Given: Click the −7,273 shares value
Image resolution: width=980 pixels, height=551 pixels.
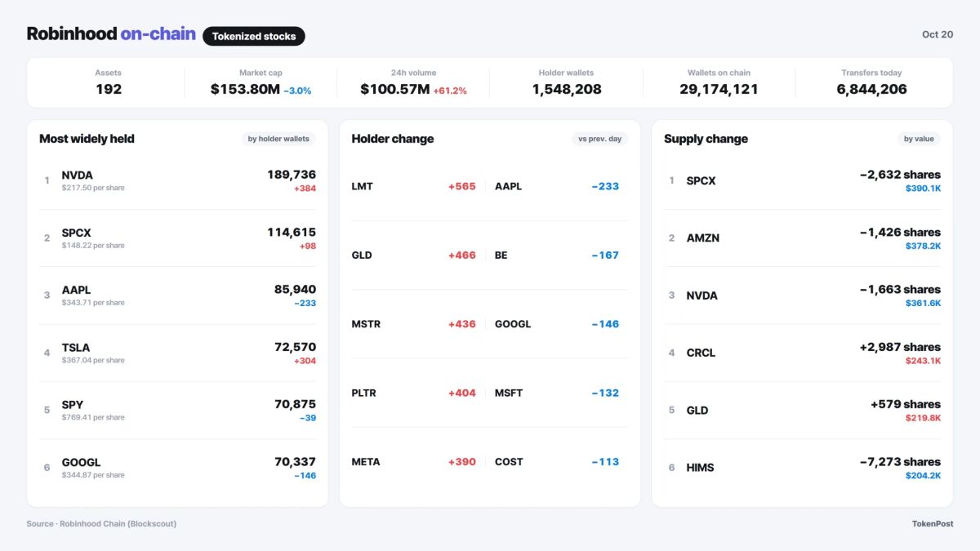Looking at the screenshot, I should [x=900, y=461].
